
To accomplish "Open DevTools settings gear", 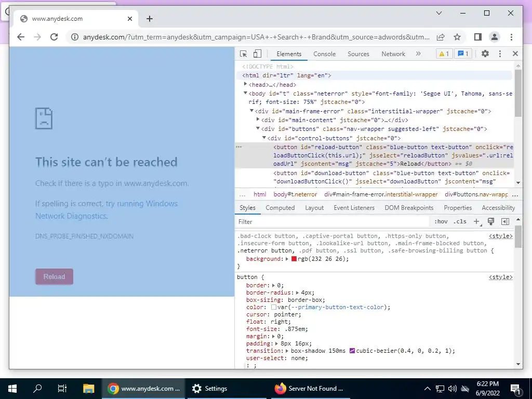I will tap(485, 54).
